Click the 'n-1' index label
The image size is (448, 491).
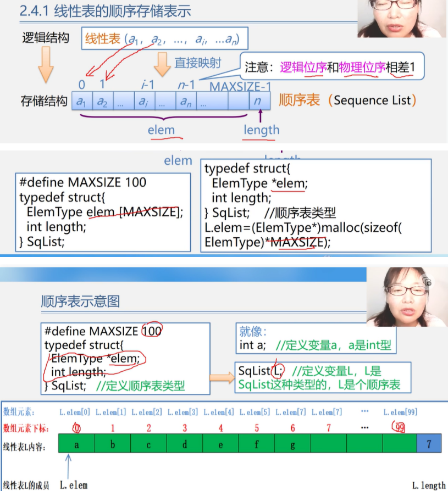coord(186,85)
